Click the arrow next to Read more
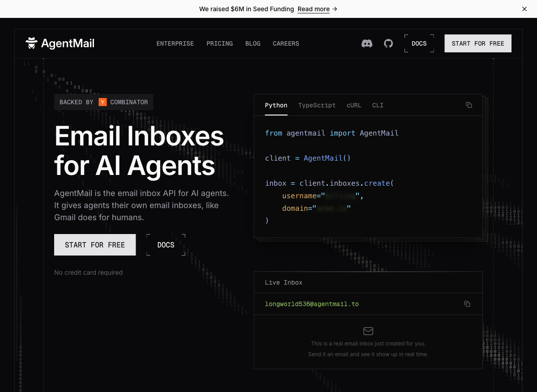 tap(335, 9)
